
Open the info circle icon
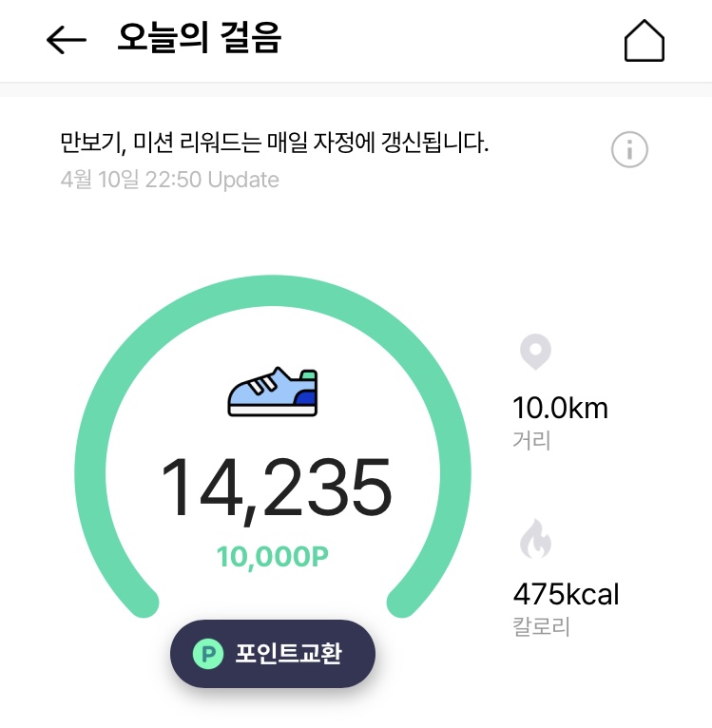pyautogui.click(x=629, y=149)
